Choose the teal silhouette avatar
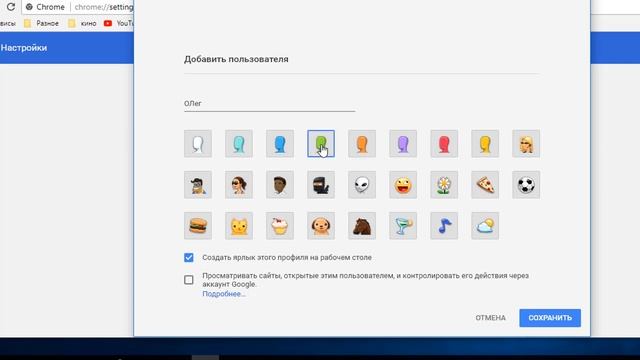 point(239,144)
